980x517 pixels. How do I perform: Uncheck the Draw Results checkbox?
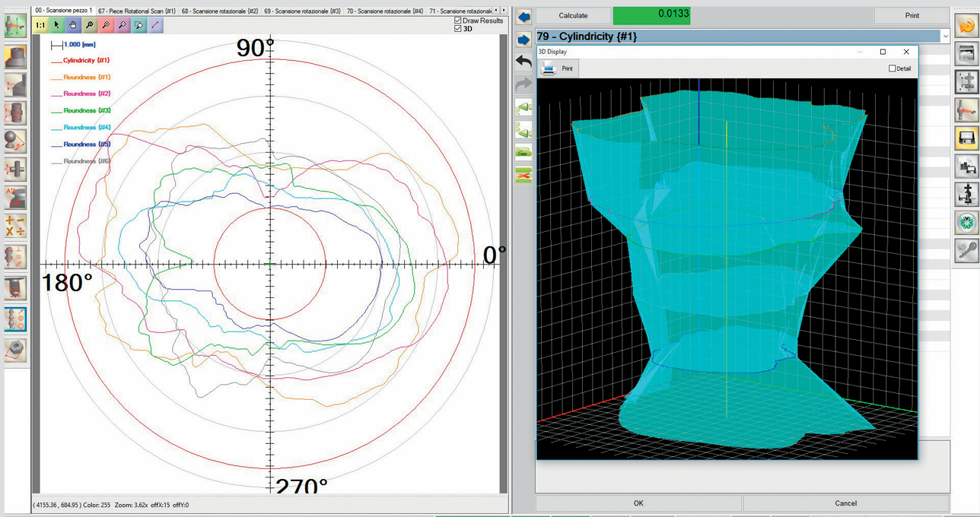[457, 21]
